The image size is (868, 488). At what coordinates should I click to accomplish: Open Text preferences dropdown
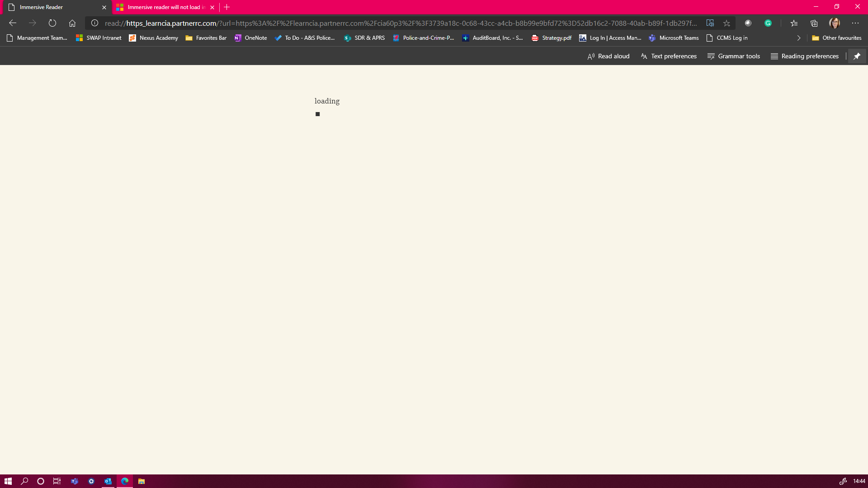coord(669,56)
